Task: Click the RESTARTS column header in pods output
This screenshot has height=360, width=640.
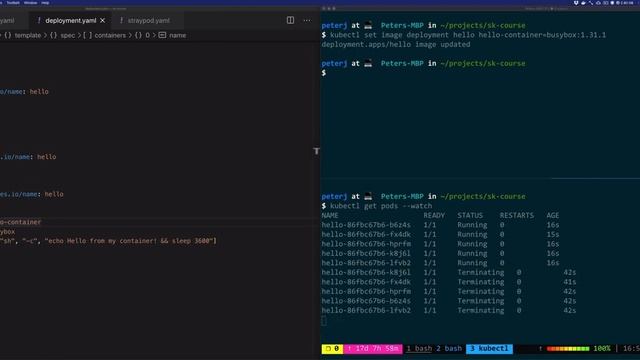Action: point(517,216)
